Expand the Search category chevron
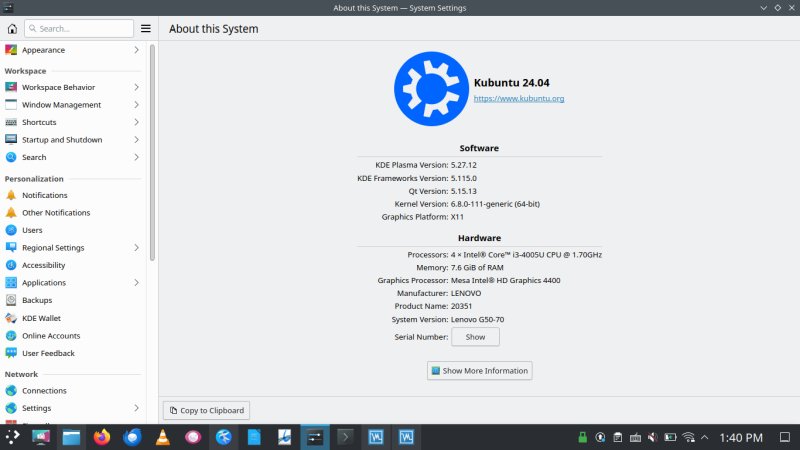This screenshot has width=800, height=450. click(136, 157)
